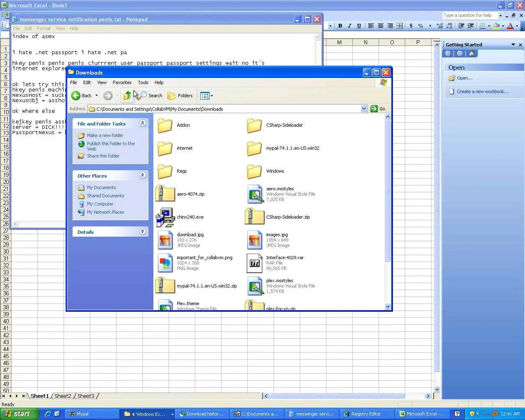Open Getting Started task pane menu arrow
The width and height of the screenshot is (525, 420).
tap(513, 45)
